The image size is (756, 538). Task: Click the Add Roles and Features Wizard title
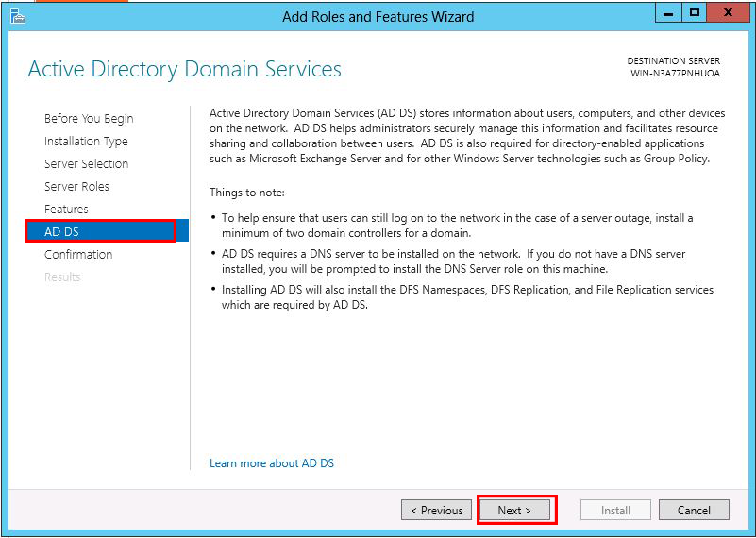click(378, 17)
